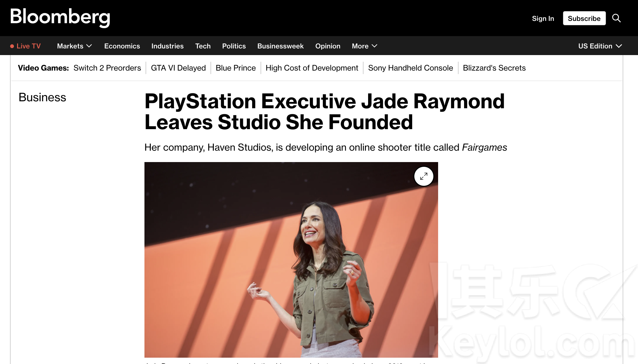Navigate to Politics
Image resolution: width=638 pixels, height=364 pixels.
(x=234, y=46)
